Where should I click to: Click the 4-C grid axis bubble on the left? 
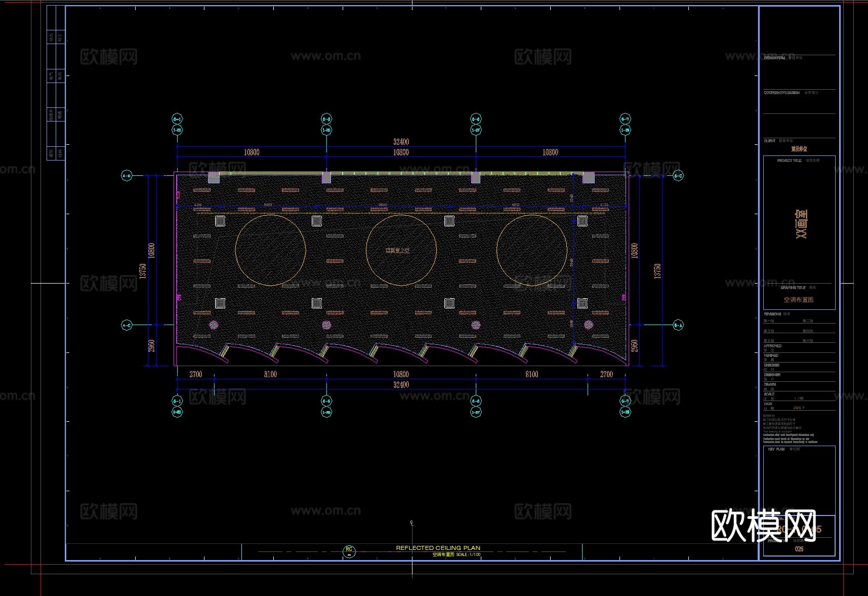(127, 325)
